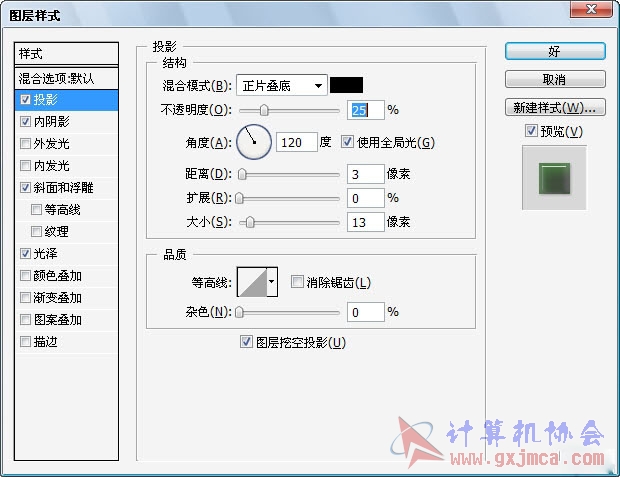Select 样式 header in the styles list

pos(66,53)
